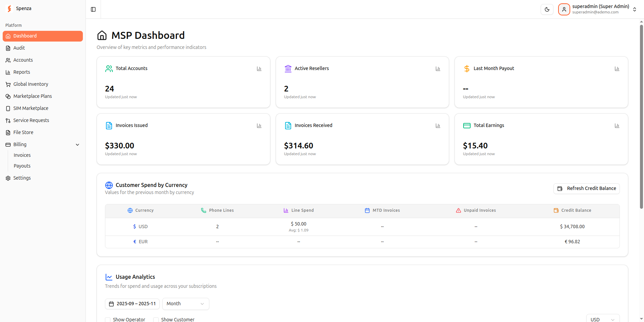The image size is (644, 322).
Task: Open the Payouts billing link
Action: click(x=22, y=166)
